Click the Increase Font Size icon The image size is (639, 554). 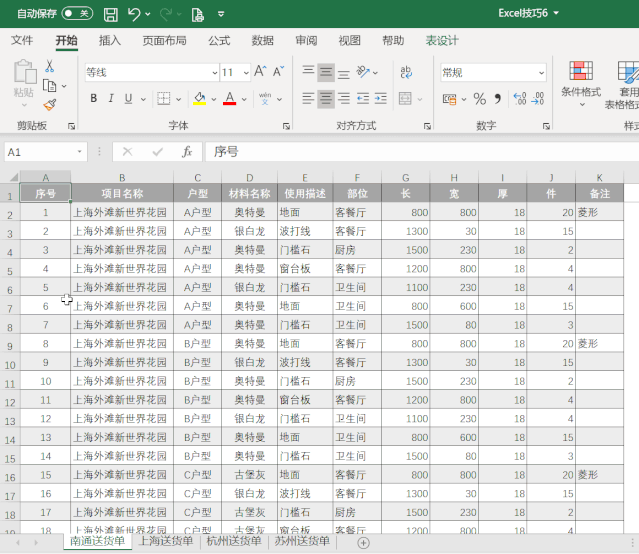[x=261, y=72]
